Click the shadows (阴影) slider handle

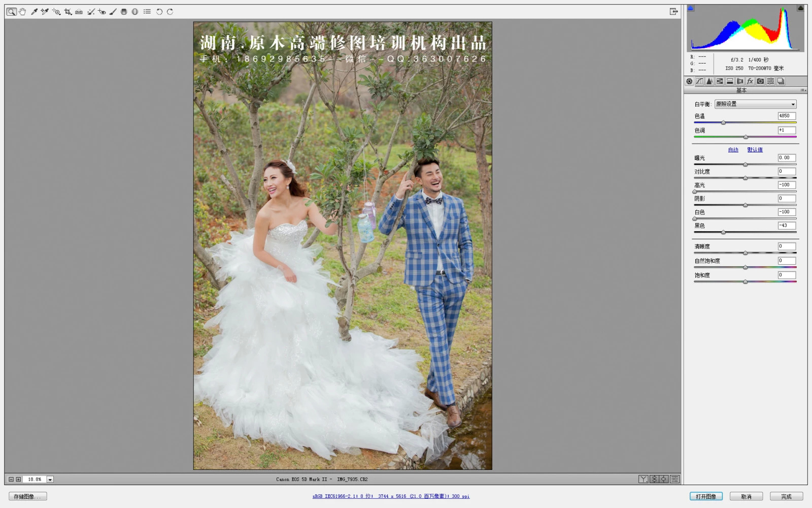click(746, 205)
